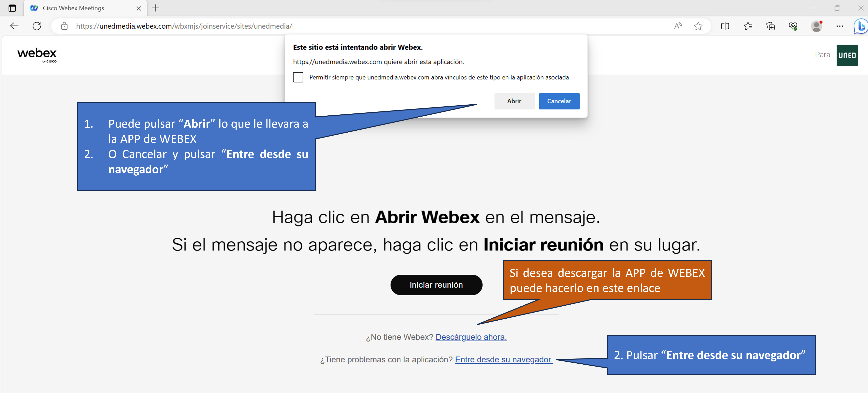
Task: Open a new tab with plus button
Action: pos(156,8)
